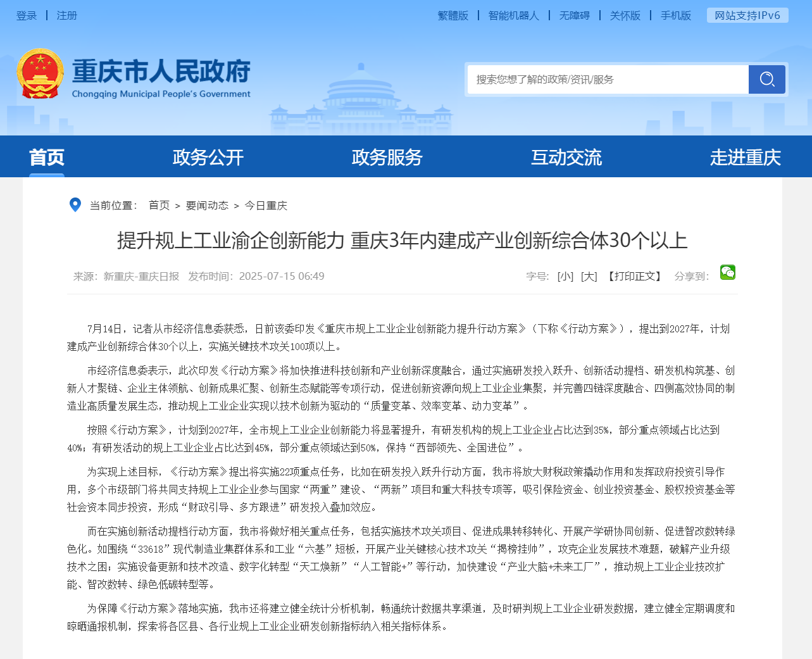
Task: Open 政务公开 navigation tab
Action: [x=208, y=157]
